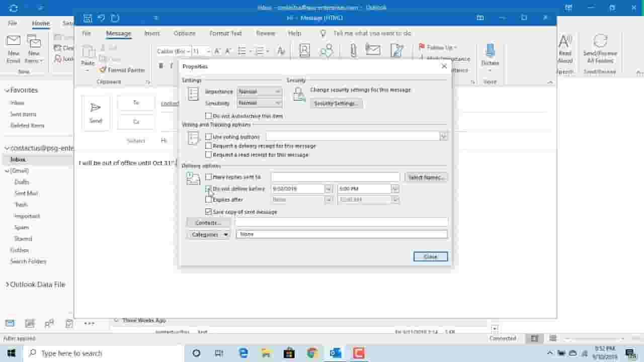Click the Save icon in message title bar
The width and height of the screenshot is (644, 362).
pyautogui.click(x=88, y=18)
